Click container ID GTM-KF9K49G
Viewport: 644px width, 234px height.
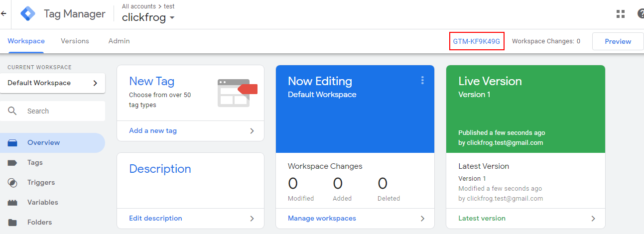click(476, 41)
